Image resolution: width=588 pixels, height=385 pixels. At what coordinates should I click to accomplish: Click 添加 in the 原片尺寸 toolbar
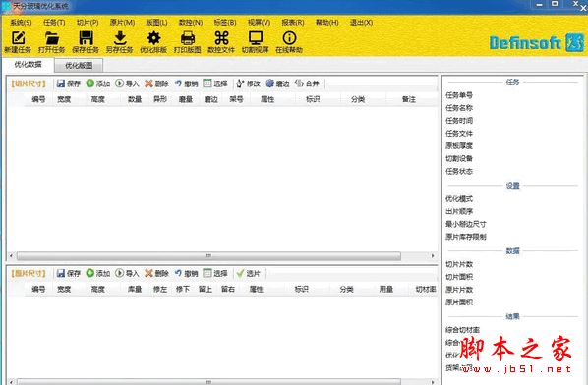98,273
